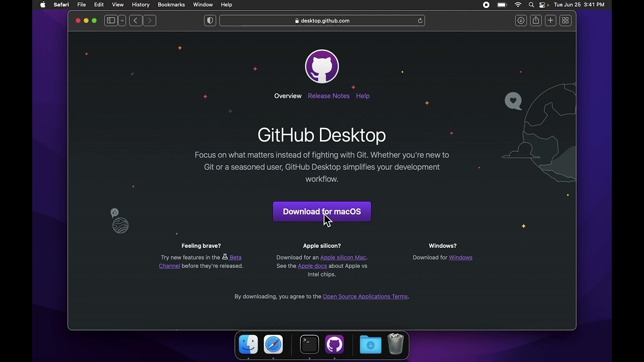Image resolution: width=644 pixels, height=362 pixels.
Task: Open the Release Notes tab
Action: coord(329,96)
